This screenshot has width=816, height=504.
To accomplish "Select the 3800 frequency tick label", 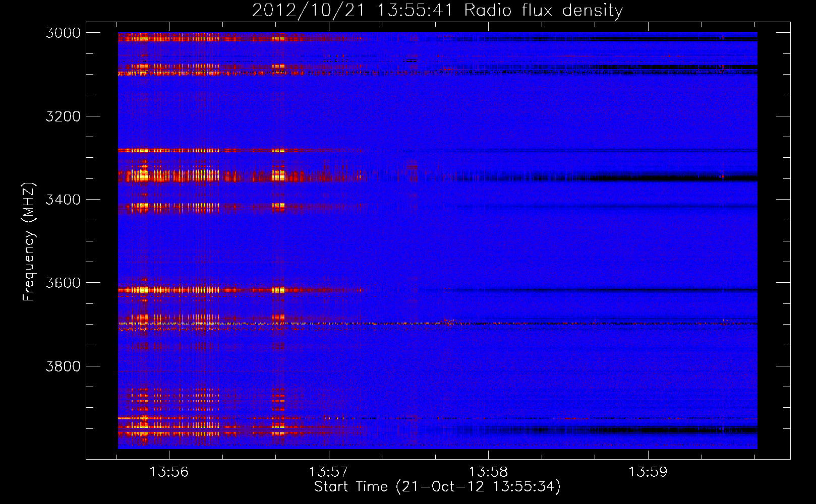I will [x=63, y=366].
